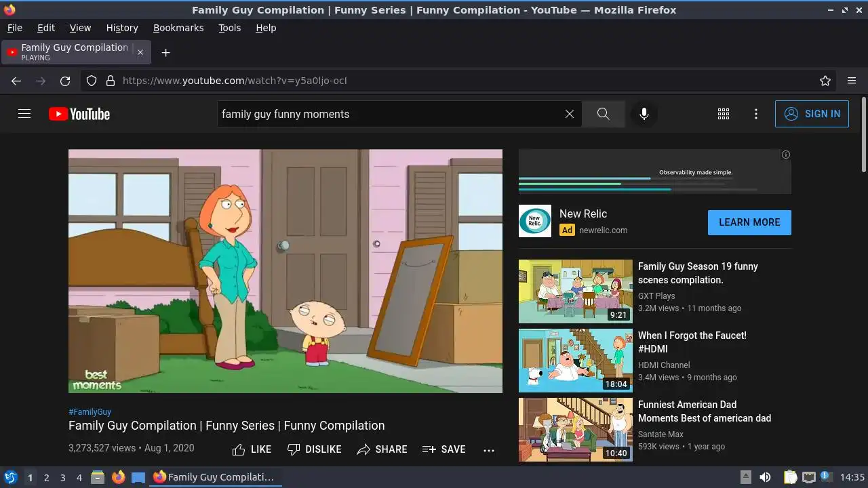The image size is (868, 488).
Task: Start voice search with microphone icon
Action: click(644, 114)
